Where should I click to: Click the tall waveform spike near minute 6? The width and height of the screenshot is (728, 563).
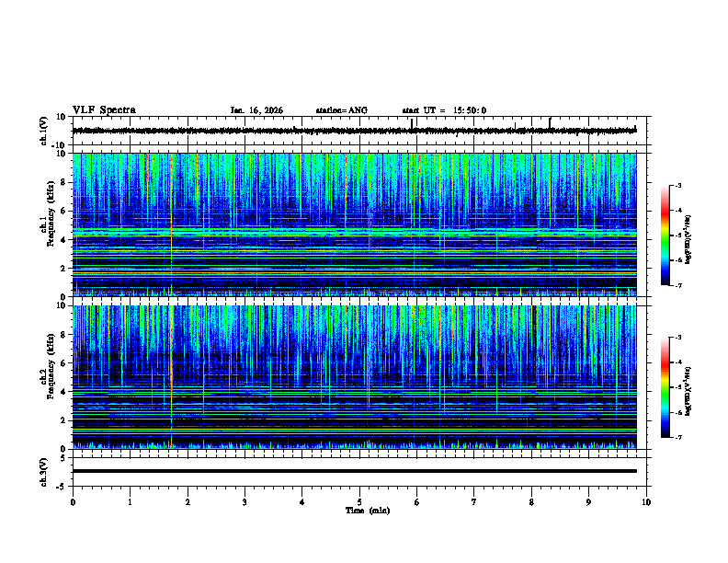412,123
